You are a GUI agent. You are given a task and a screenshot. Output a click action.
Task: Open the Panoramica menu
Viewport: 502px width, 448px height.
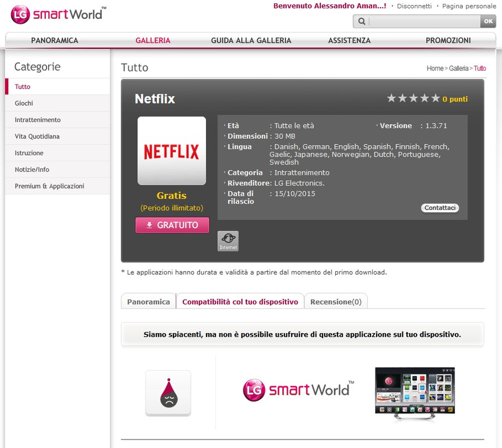click(x=55, y=40)
